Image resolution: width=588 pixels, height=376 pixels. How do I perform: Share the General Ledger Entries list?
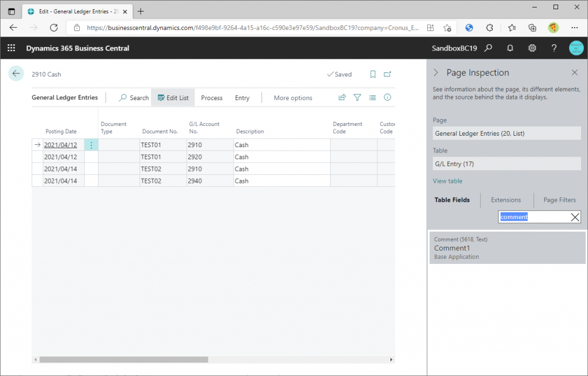coord(342,97)
